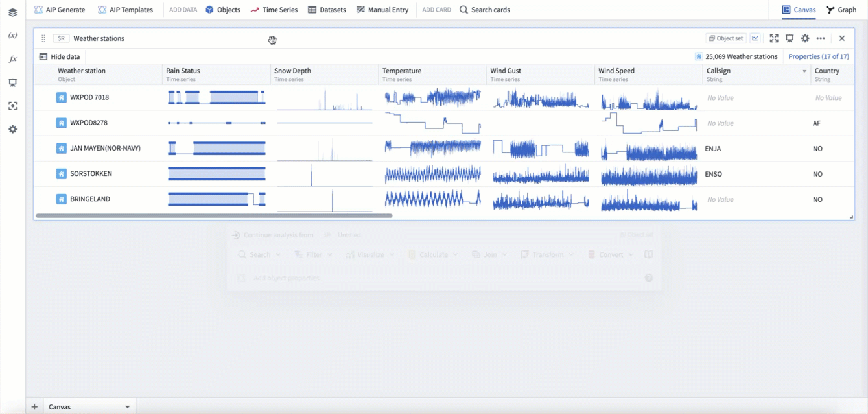
Task: Click the chart icon beside Object set
Action: [755, 38]
